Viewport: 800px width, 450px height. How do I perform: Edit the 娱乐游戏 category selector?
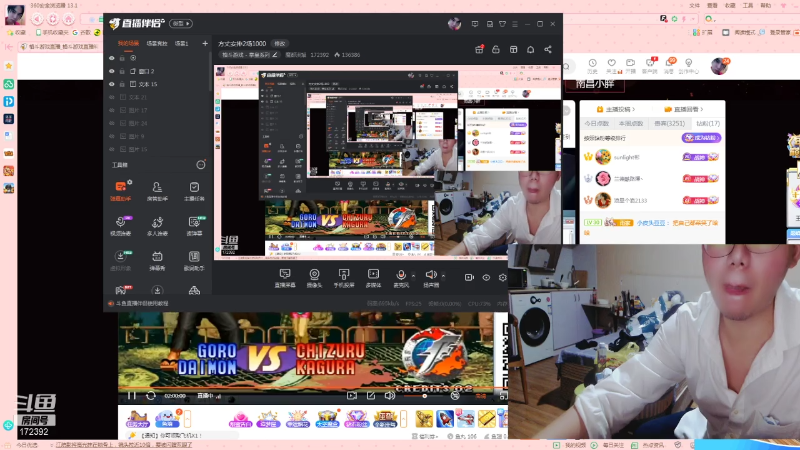[x=250, y=55]
